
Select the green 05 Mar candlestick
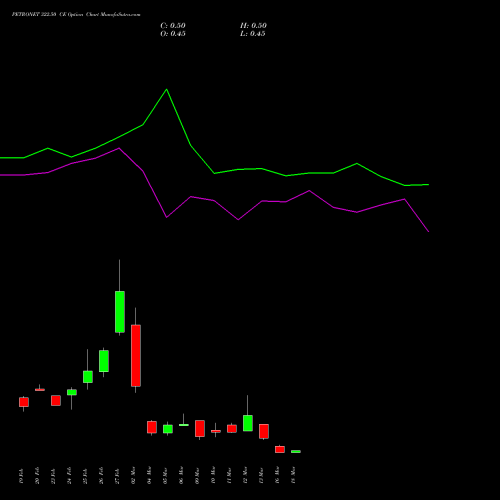[x=168, y=429]
